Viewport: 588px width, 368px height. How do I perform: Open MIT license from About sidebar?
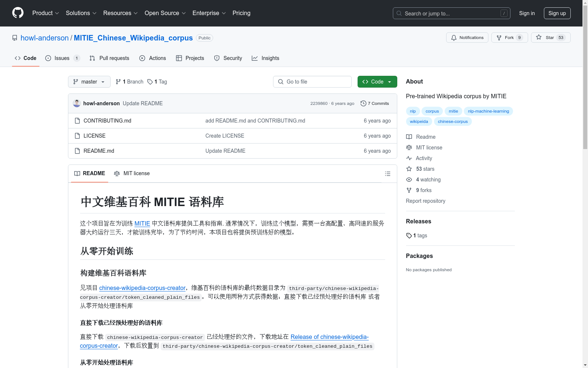[x=424, y=148]
